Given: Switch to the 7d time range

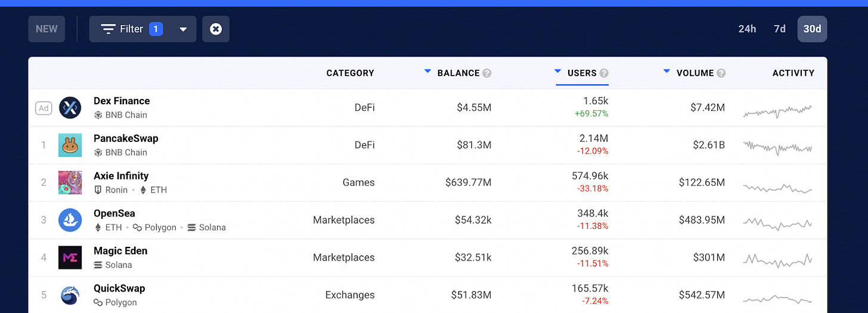Looking at the screenshot, I should coord(779,29).
